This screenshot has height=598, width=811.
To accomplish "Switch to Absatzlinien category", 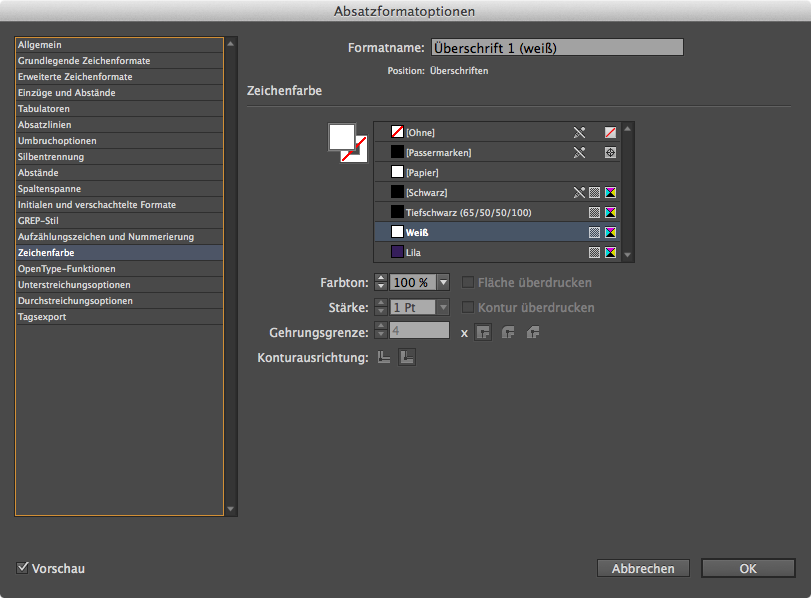I will click(119, 125).
